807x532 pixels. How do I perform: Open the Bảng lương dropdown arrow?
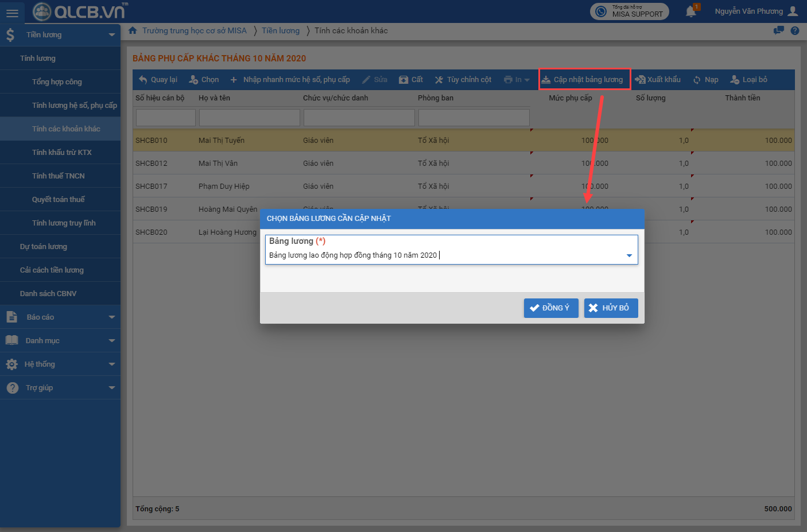[x=629, y=255]
